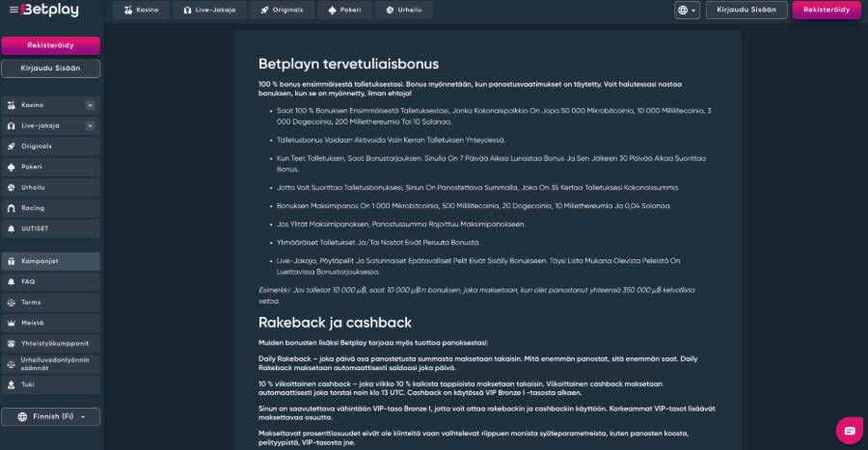The height and width of the screenshot is (450, 868).
Task: Click the Tuki support person icon
Action: [11, 384]
